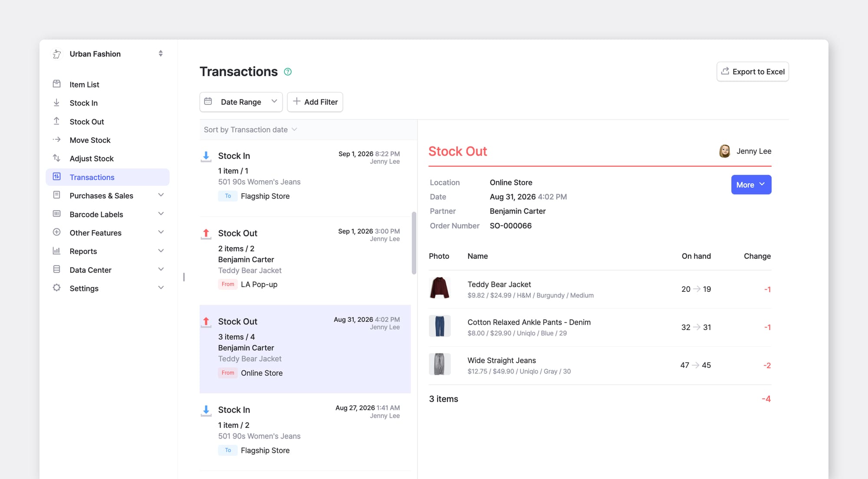The width and height of the screenshot is (868, 479).
Task: Click Jenny Lee avatar in detail header
Action: pos(724,151)
